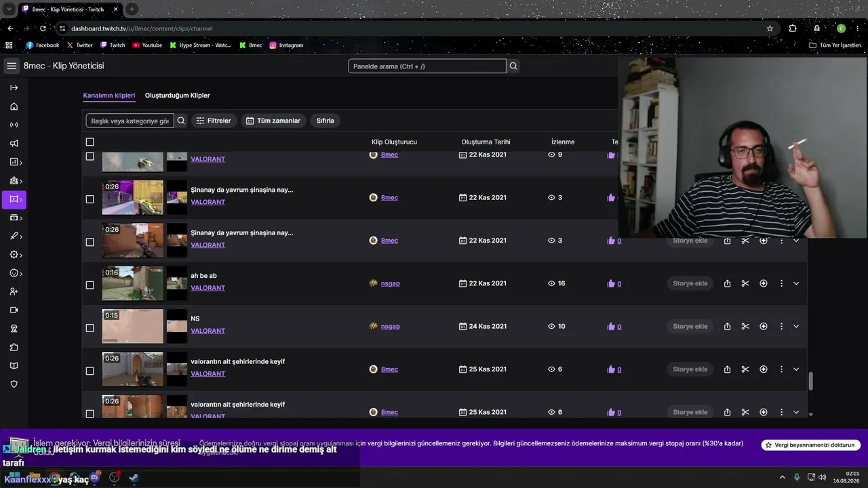Open the Facebook bookmark

tap(42, 45)
